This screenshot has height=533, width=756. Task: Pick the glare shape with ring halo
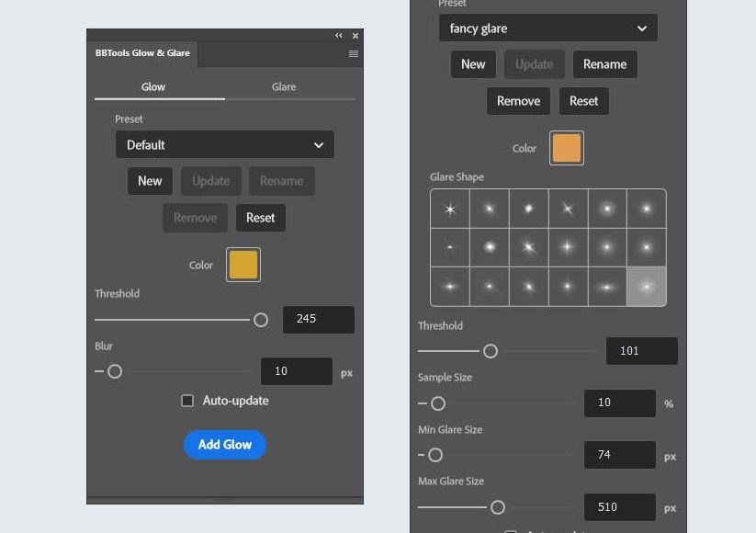click(607, 209)
